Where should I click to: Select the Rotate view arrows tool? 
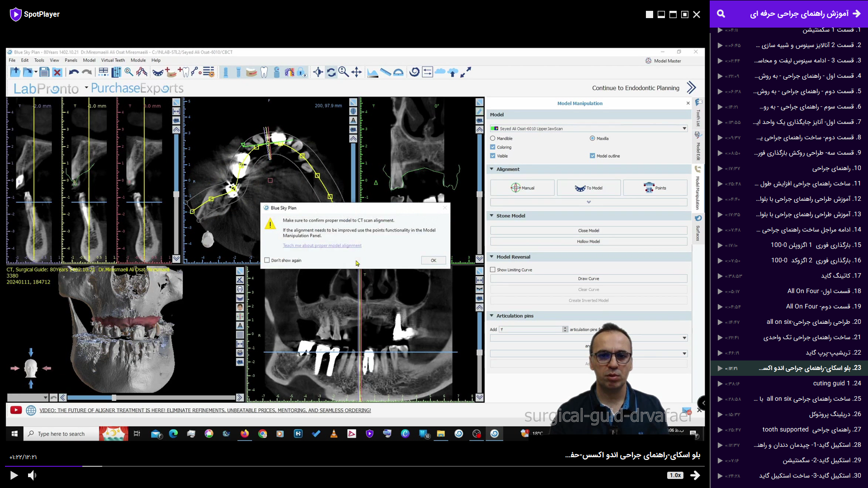coord(331,72)
